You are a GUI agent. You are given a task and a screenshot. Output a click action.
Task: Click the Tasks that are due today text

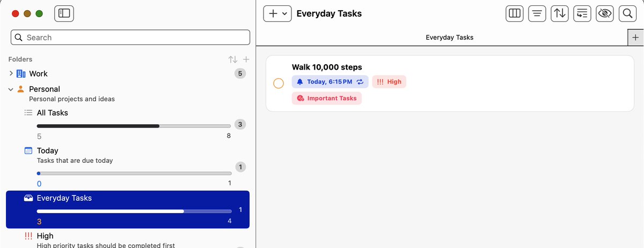point(75,160)
